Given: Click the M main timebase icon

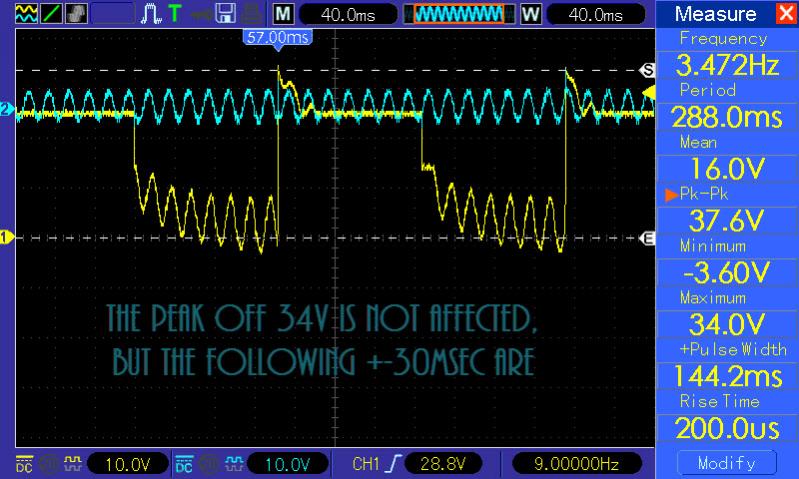Looking at the screenshot, I should click(x=283, y=14).
